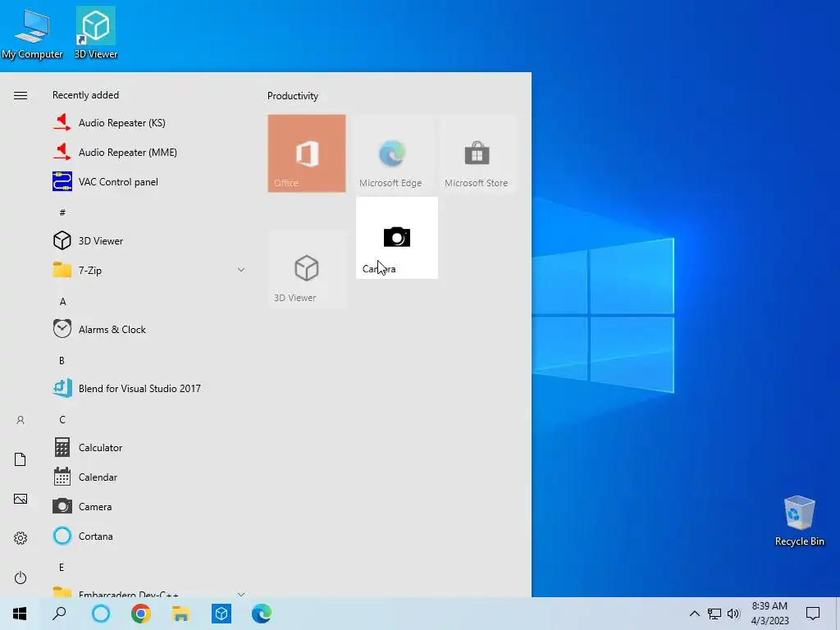Launch Cortana from the app list
Screen dimensions: 840x630
pyautogui.click(x=149, y=536)
